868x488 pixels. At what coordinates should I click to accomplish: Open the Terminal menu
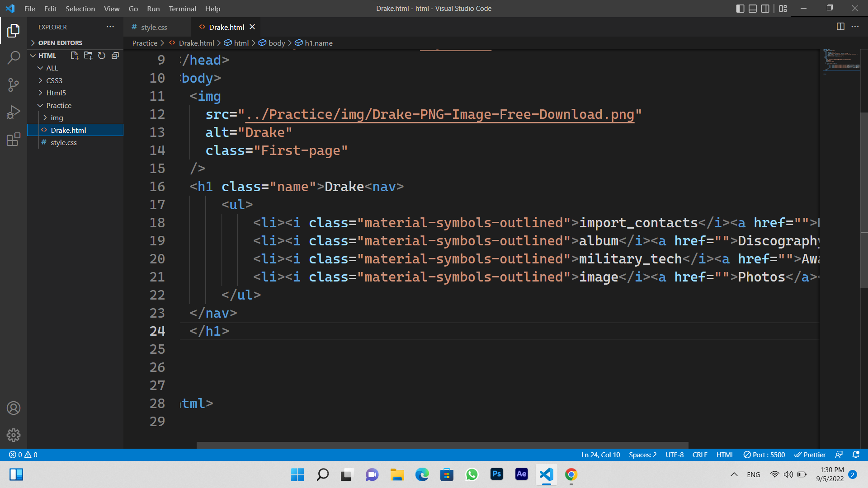click(182, 9)
